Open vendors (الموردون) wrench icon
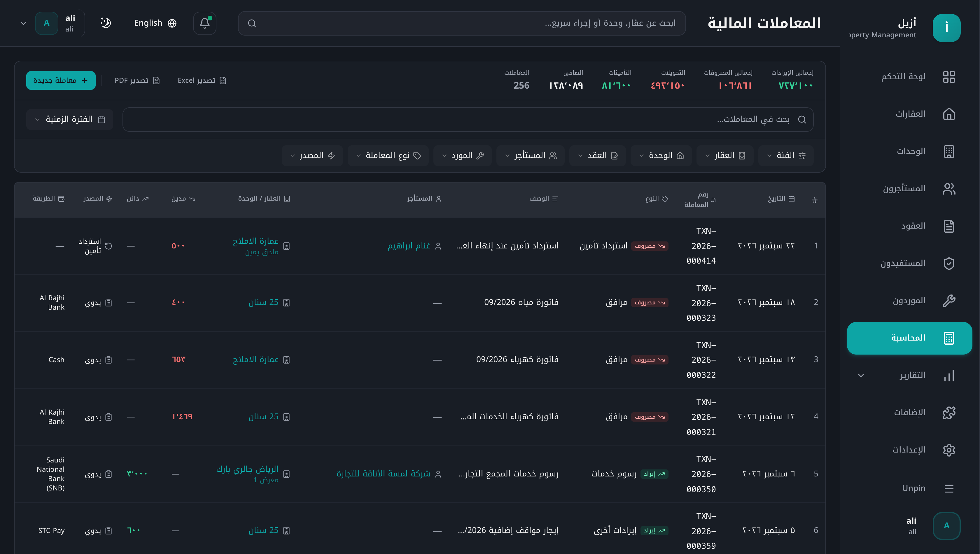 coord(949,301)
